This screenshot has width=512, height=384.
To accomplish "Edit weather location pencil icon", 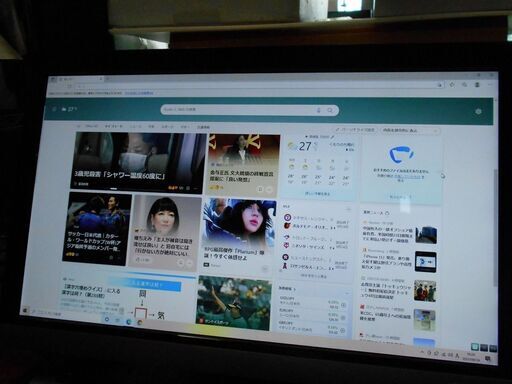I will coord(332,137).
